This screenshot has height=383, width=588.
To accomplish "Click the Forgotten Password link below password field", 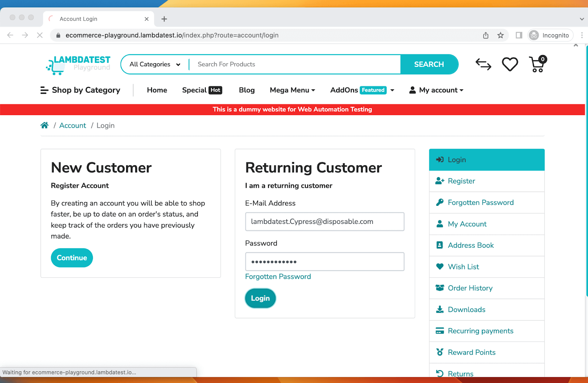I will point(278,276).
